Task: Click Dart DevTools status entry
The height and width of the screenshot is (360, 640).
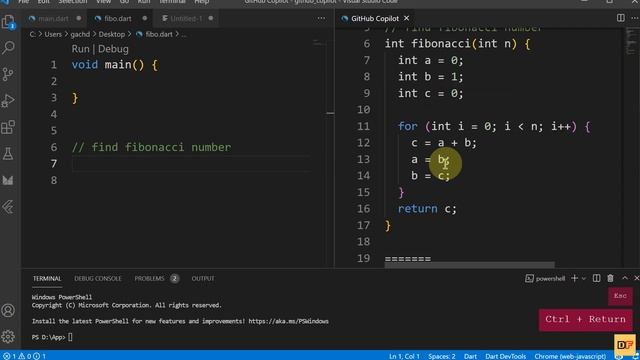Action: click(x=505, y=356)
